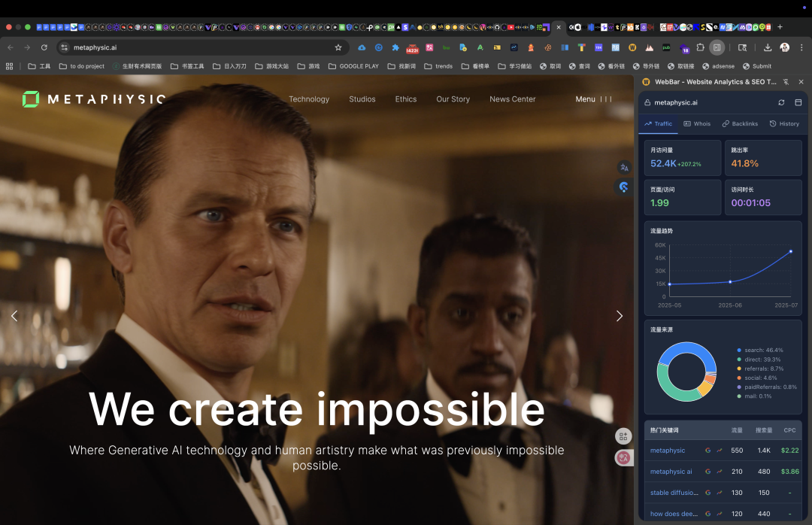Screen dimensions: 812x525
Task: Click the pink translate floating button
Action: click(623, 457)
